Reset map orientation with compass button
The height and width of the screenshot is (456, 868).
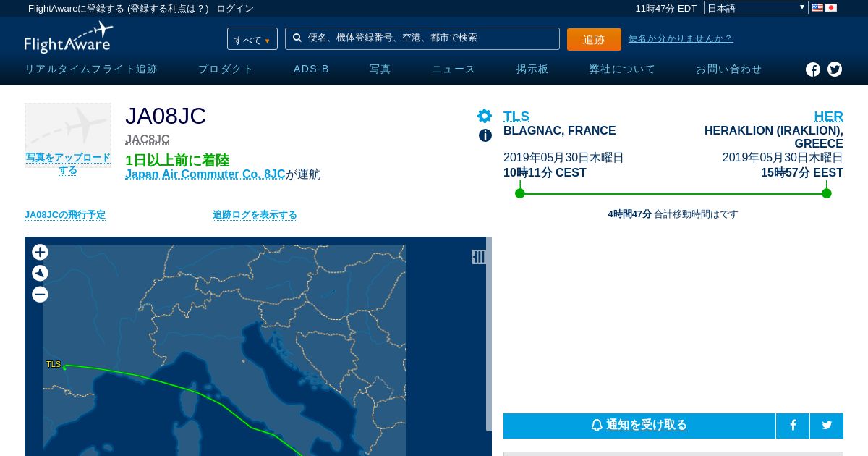[41, 273]
